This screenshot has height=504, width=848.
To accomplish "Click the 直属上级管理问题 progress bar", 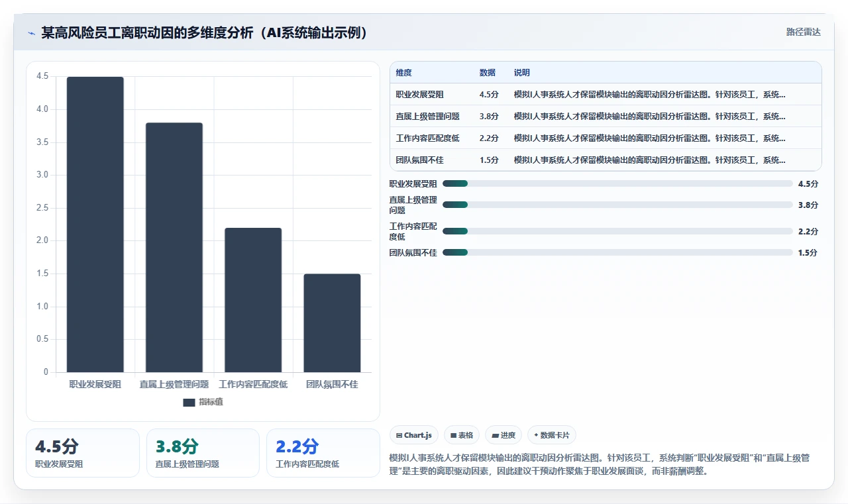I will (617, 205).
